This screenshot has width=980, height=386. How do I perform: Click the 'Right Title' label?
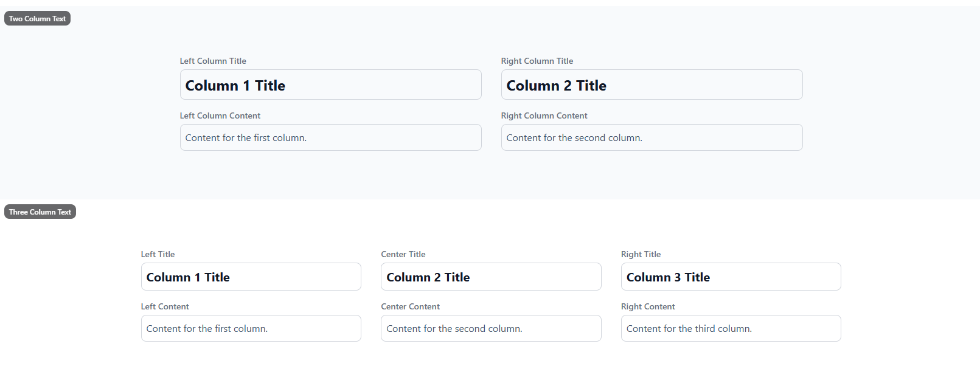click(641, 255)
